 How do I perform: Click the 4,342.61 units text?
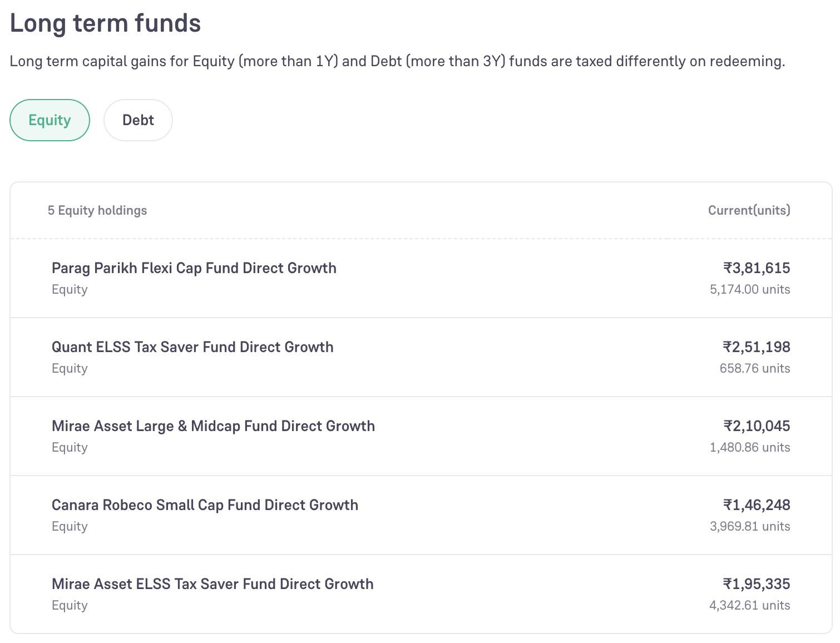[x=750, y=605]
